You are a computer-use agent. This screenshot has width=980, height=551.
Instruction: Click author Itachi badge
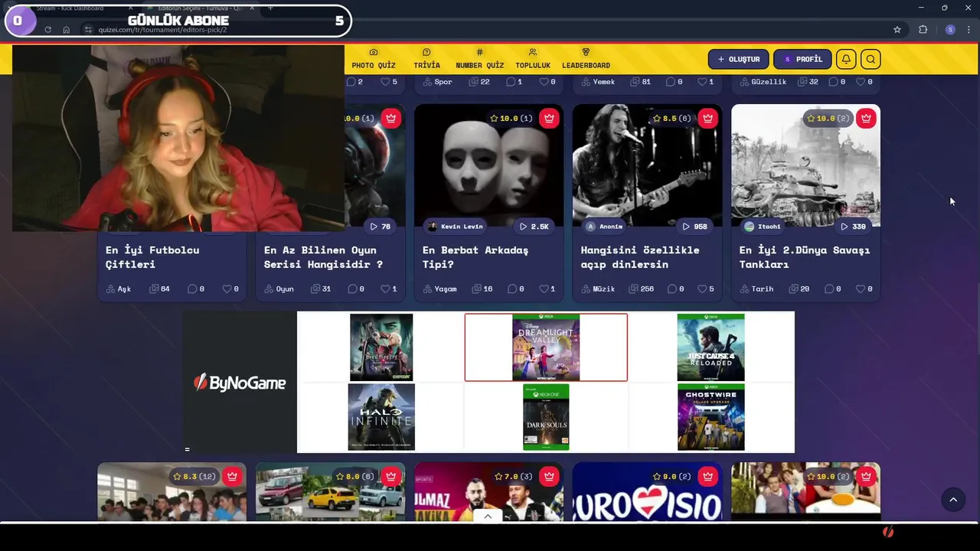pos(763,227)
